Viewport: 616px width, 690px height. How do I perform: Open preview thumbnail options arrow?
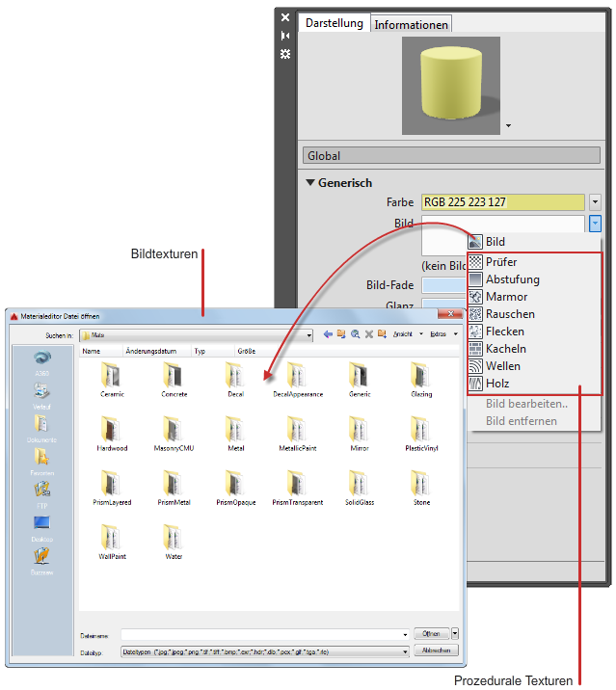509,126
